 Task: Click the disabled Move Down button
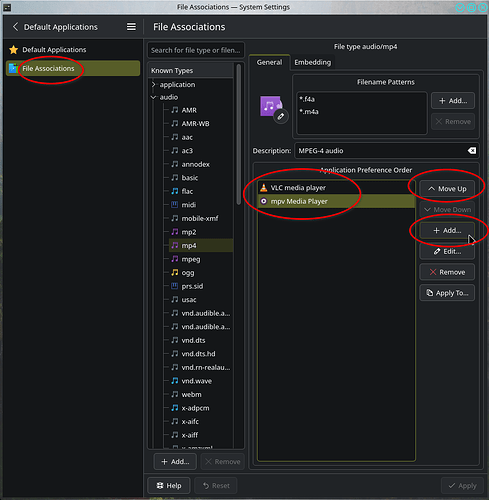point(447,210)
